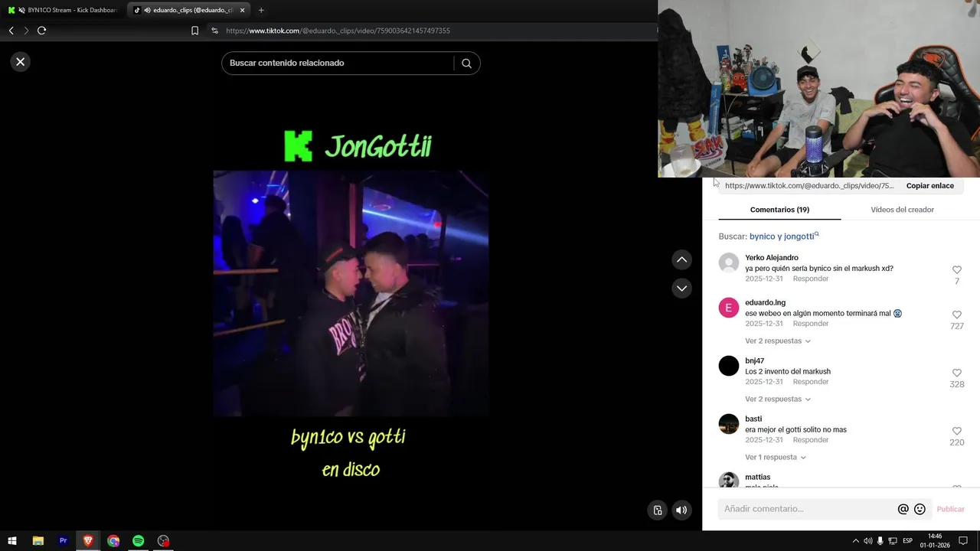The image size is (980, 551).
Task: Show hidden system tray icons
Action: (x=855, y=541)
